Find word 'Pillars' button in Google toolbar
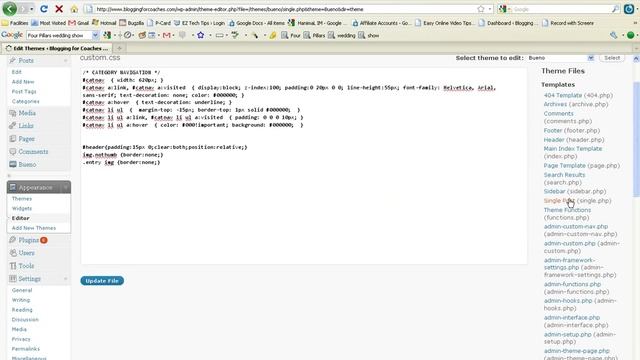Viewport: 640px width, 360px height. pos(314,36)
